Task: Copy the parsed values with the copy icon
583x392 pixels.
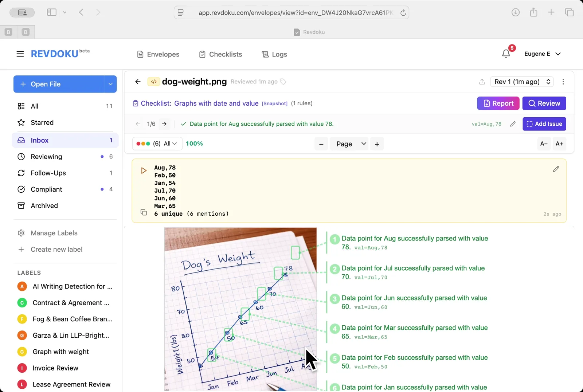Action: click(x=144, y=212)
